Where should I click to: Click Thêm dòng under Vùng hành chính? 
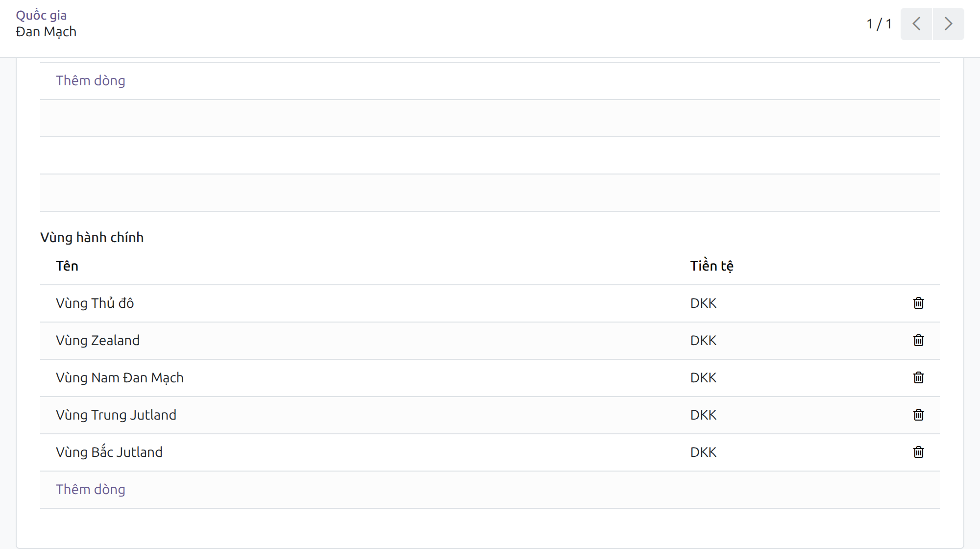(x=91, y=489)
